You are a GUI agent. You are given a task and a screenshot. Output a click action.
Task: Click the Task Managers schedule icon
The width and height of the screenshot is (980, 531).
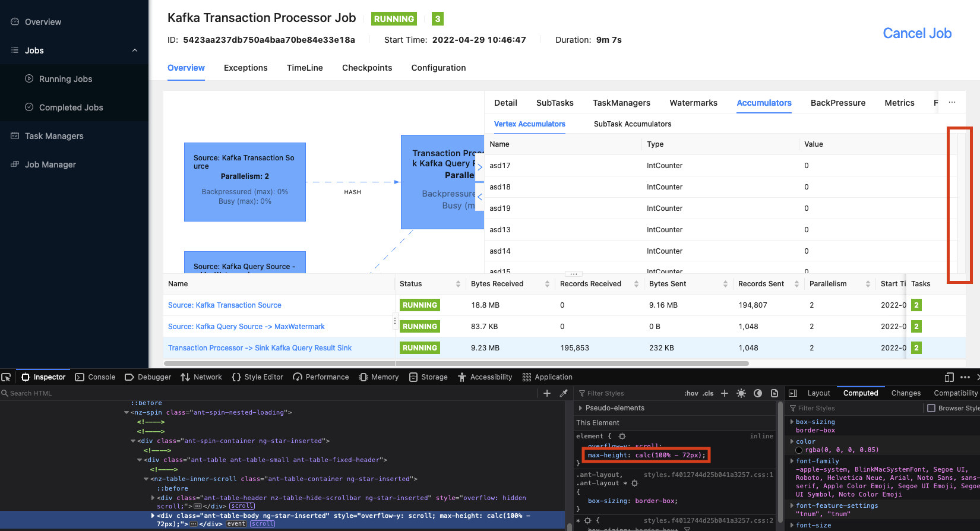click(15, 136)
